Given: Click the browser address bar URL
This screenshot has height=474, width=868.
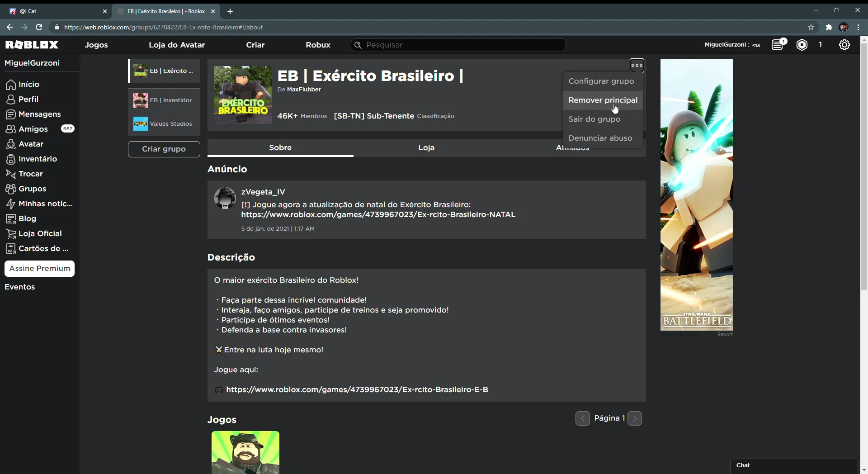Looking at the screenshot, I should point(164,27).
